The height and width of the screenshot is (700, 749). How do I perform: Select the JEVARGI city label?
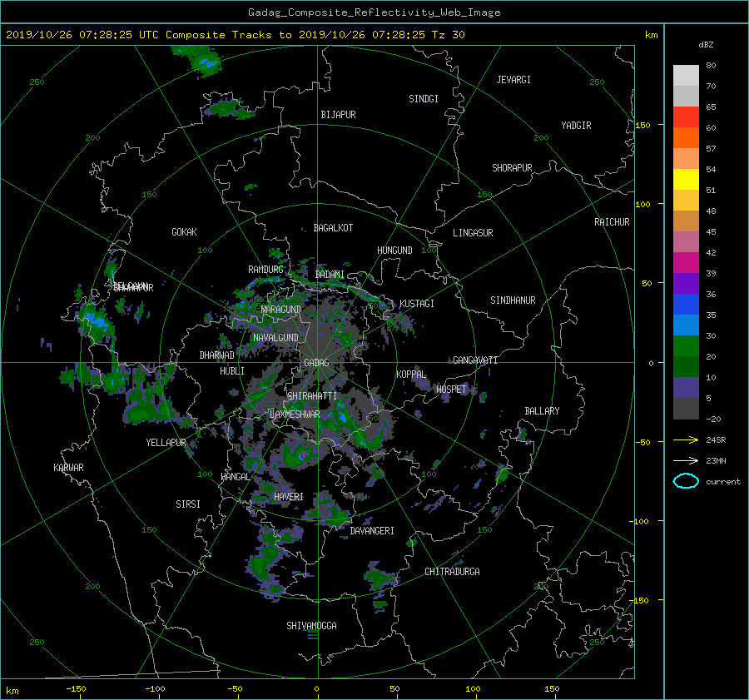click(x=513, y=80)
